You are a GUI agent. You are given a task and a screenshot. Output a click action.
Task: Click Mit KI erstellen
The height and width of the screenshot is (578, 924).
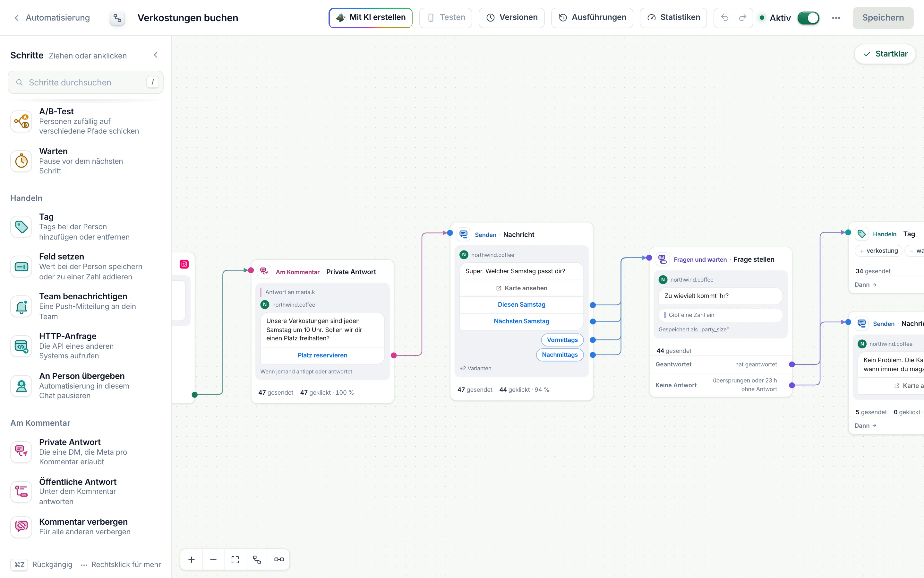(370, 18)
